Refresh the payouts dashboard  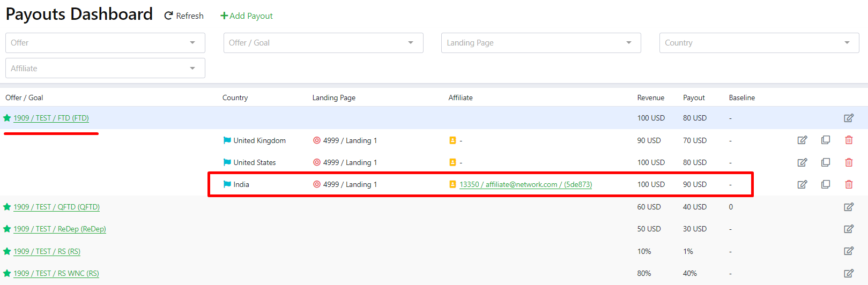(x=184, y=16)
